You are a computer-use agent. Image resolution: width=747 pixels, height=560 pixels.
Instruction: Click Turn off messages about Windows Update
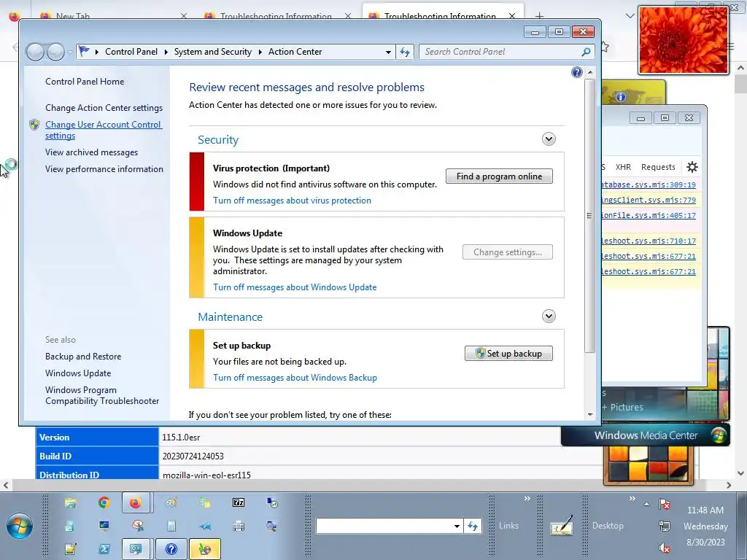[x=295, y=287]
